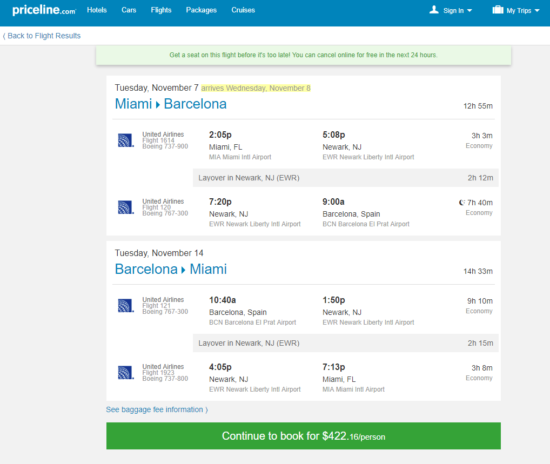Click the free cancellation notice banner

click(x=303, y=55)
